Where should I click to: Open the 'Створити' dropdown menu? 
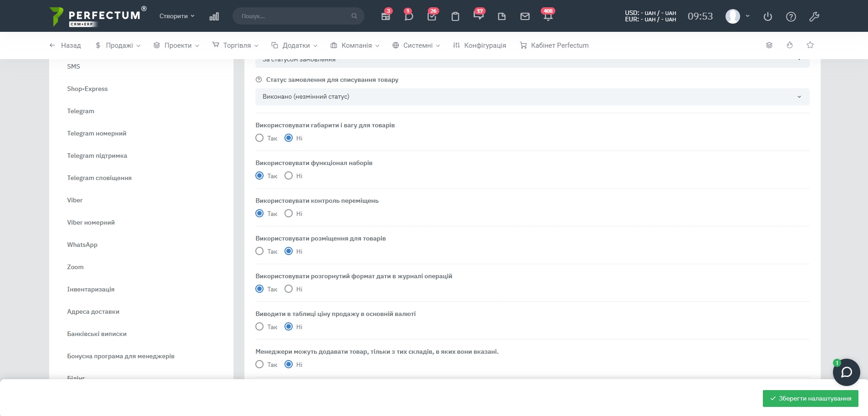click(177, 16)
